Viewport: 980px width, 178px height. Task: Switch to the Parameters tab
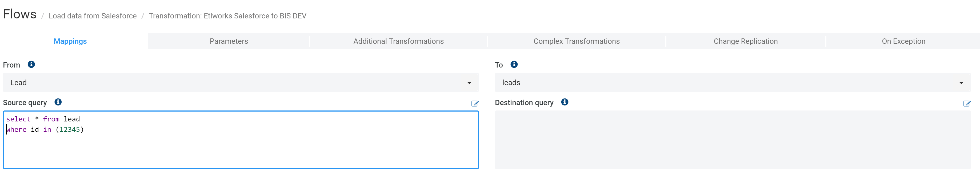click(x=229, y=41)
